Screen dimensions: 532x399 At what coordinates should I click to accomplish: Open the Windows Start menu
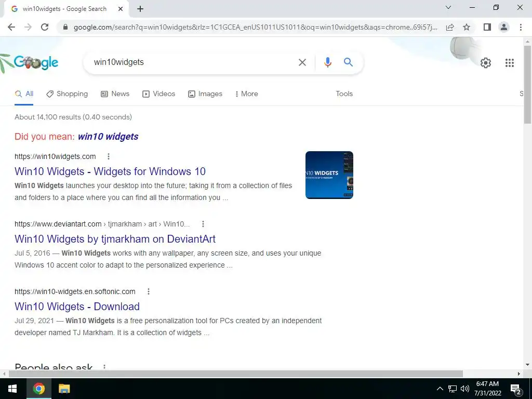pyautogui.click(x=12, y=389)
